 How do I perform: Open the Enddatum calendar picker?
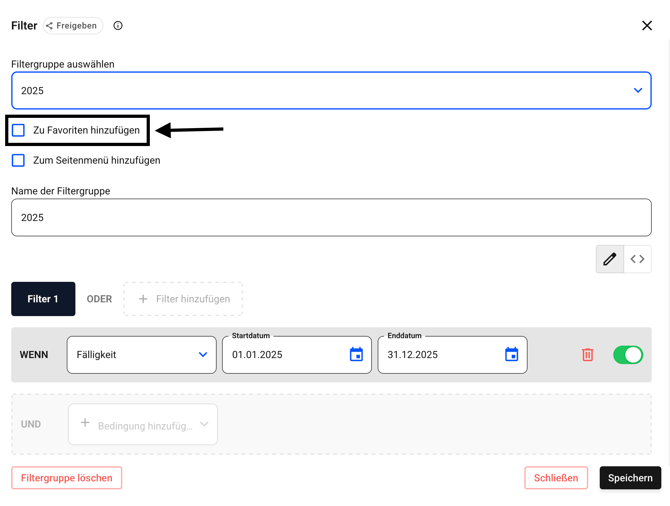click(x=511, y=355)
